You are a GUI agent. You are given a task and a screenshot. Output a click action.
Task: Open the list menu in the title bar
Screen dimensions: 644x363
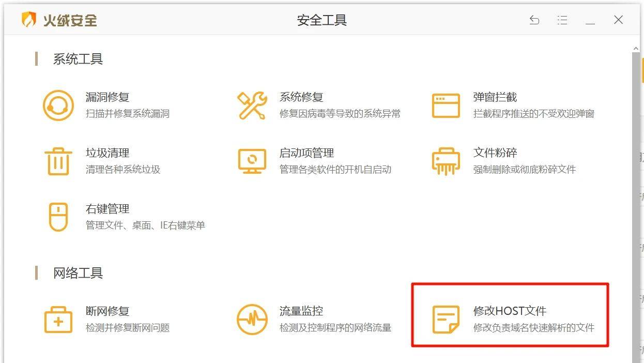[x=562, y=20]
